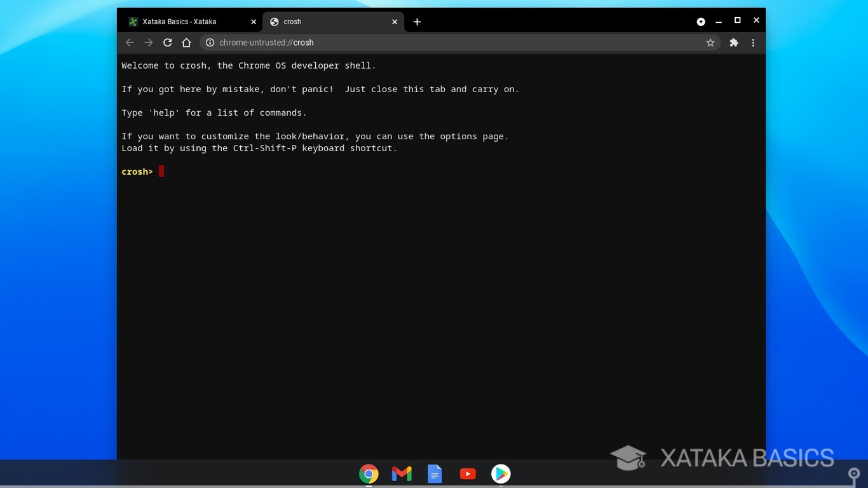Open the Extensions puzzle-piece icon
868x488 pixels.
(x=734, y=43)
